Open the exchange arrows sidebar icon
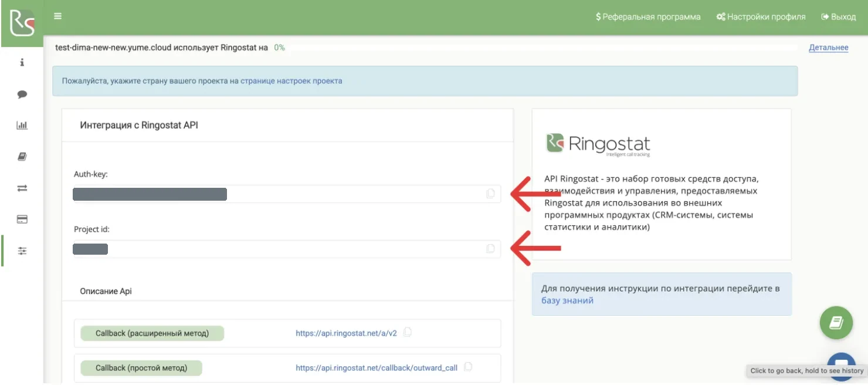Viewport: 868px width, 385px height. 22,188
